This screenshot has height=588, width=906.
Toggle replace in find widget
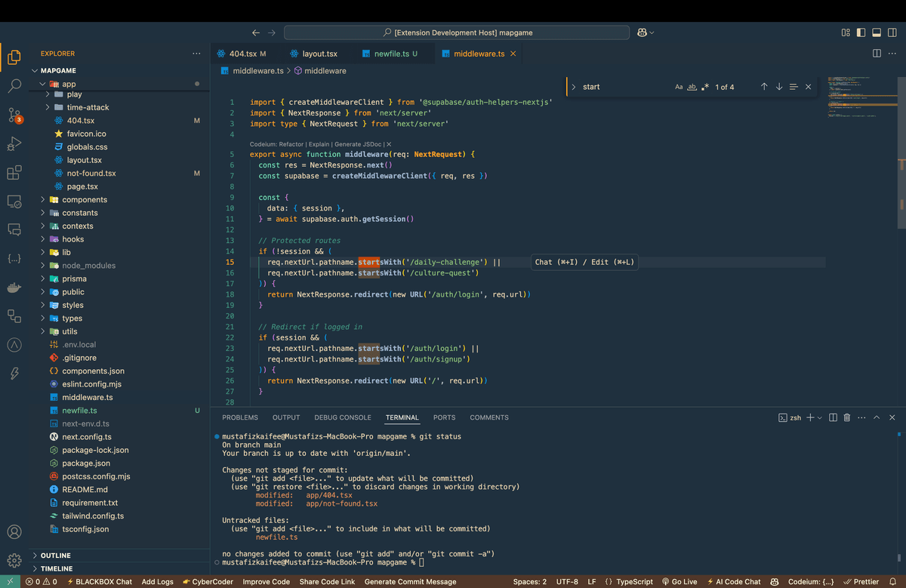(x=574, y=87)
